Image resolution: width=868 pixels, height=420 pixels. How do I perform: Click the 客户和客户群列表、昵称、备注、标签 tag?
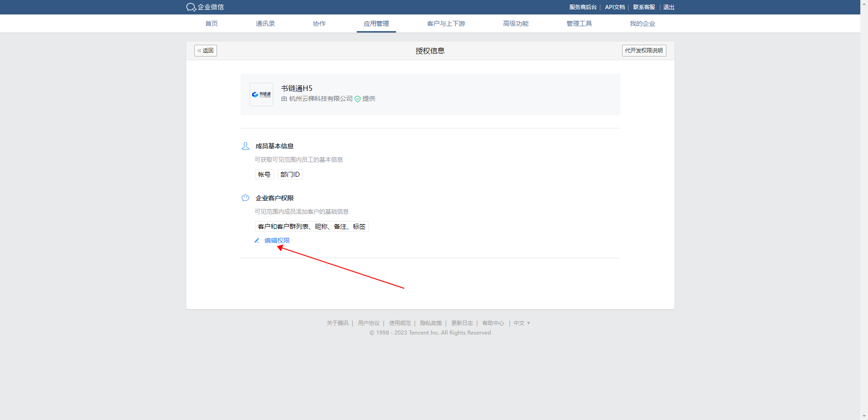(x=312, y=227)
